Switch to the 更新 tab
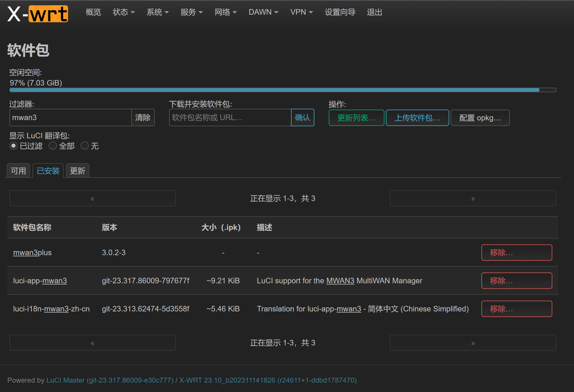Image resolution: width=574 pixels, height=392 pixels. pos(77,170)
